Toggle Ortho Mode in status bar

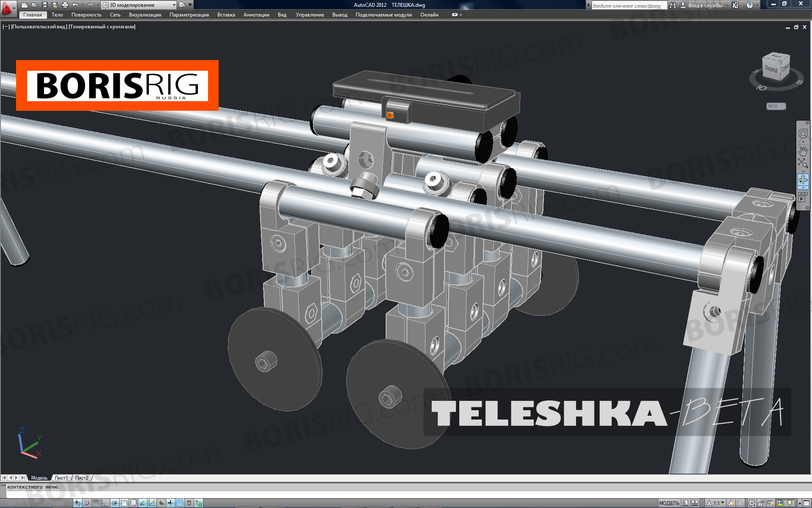(105, 503)
